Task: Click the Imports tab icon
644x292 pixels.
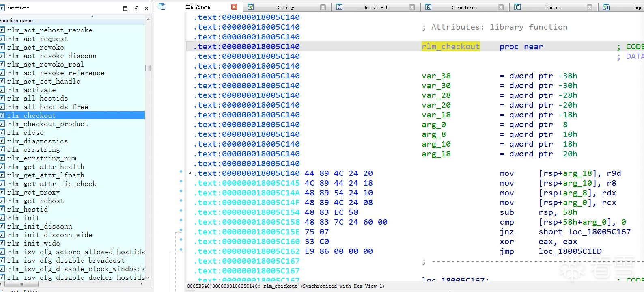Action: 606,7
